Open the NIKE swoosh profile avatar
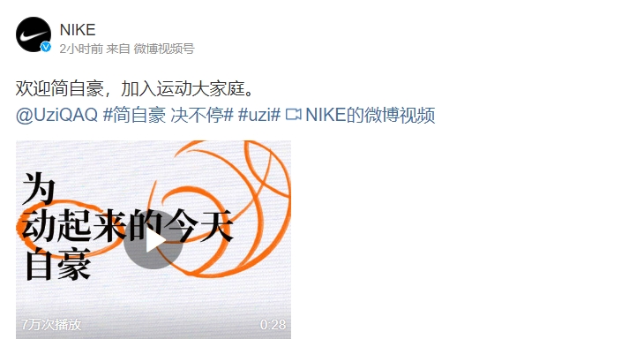The image size is (644, 362). coord(34,34)
